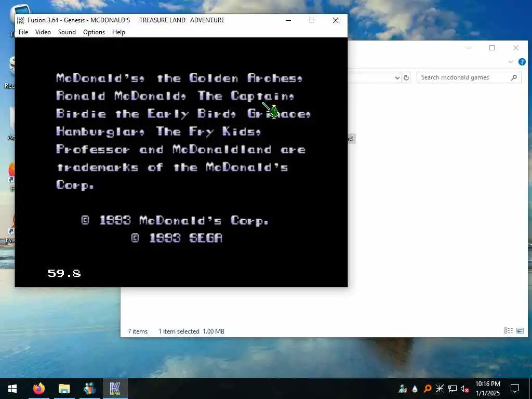The height and width of the screenshot is (399, 532).
Task: Maximize the File Explorer window
Action: [492, 48]
